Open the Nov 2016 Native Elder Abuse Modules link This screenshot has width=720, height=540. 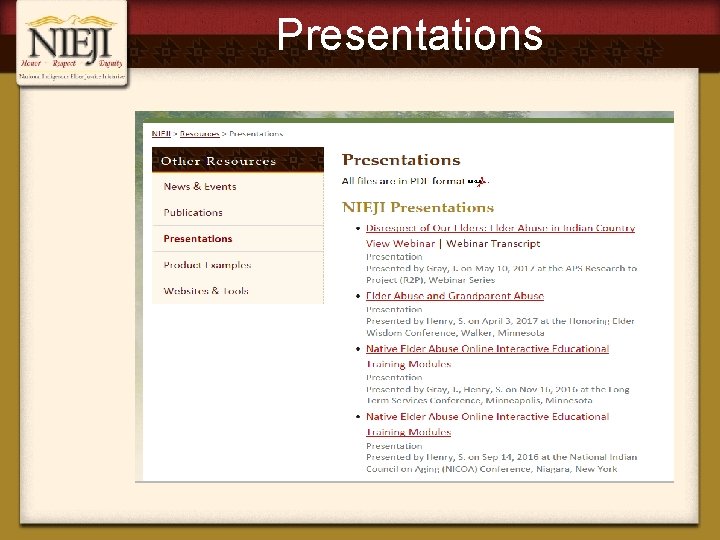click(x=487, y=356)
